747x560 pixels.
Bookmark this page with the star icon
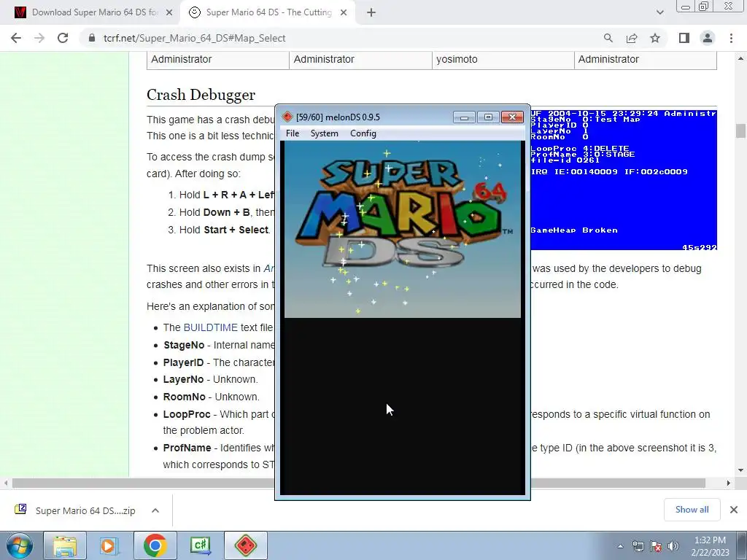(x=655, y=38)
